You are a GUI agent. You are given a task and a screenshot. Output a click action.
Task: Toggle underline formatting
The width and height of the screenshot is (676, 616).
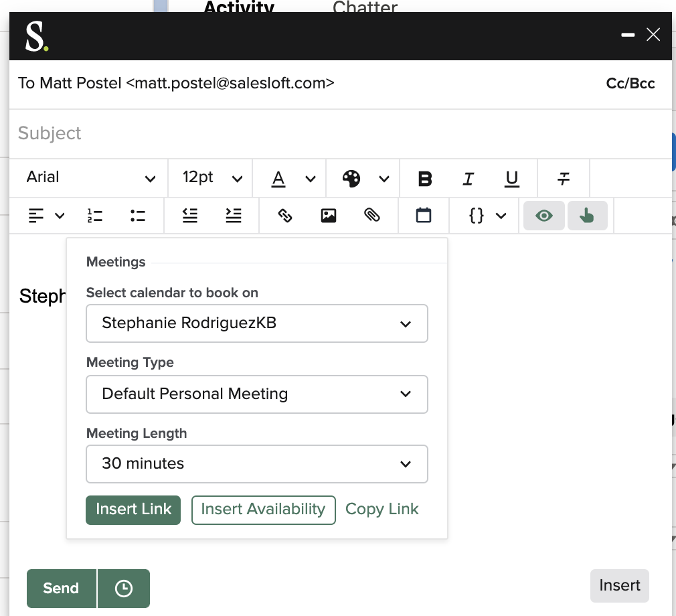tap(512, 179)
